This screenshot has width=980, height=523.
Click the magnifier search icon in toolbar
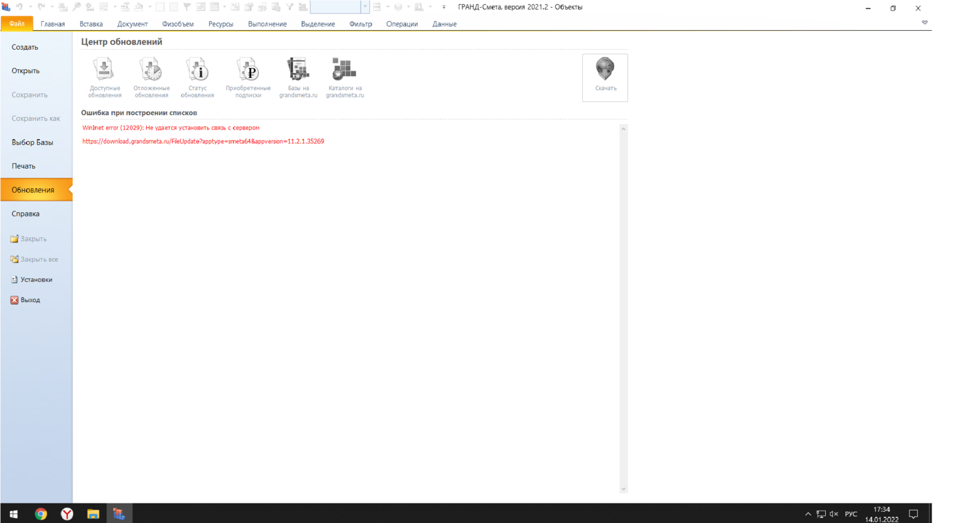(76, 7)
